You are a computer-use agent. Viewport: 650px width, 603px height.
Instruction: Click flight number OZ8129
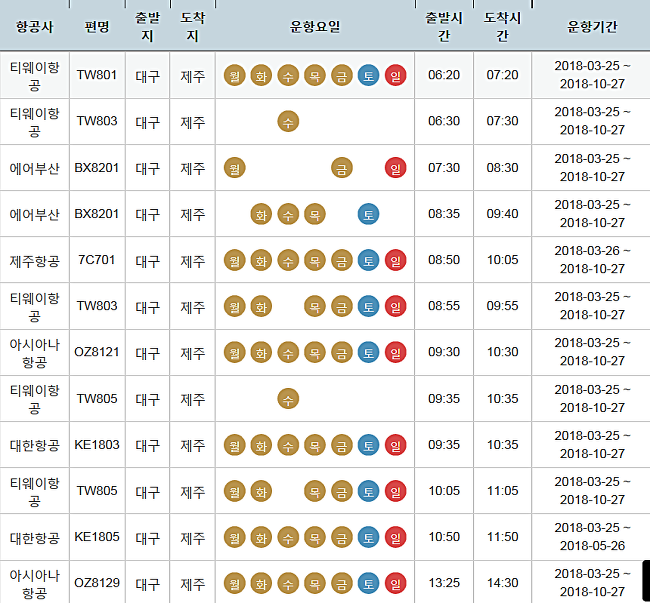(97, 583)
